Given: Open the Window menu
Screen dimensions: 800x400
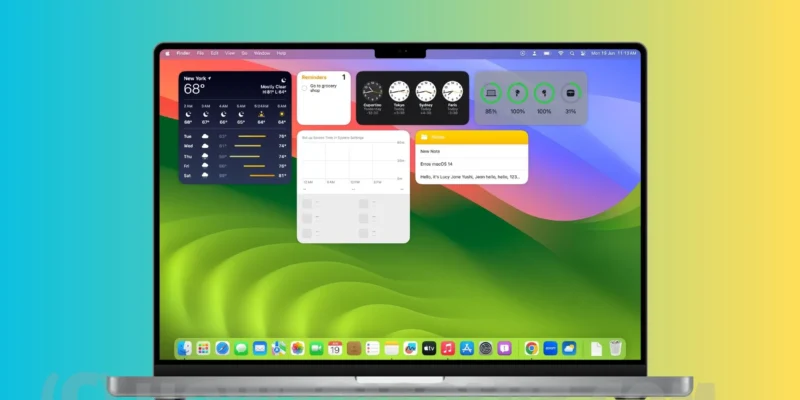Looking at the screenshot, I should (262, 53).
